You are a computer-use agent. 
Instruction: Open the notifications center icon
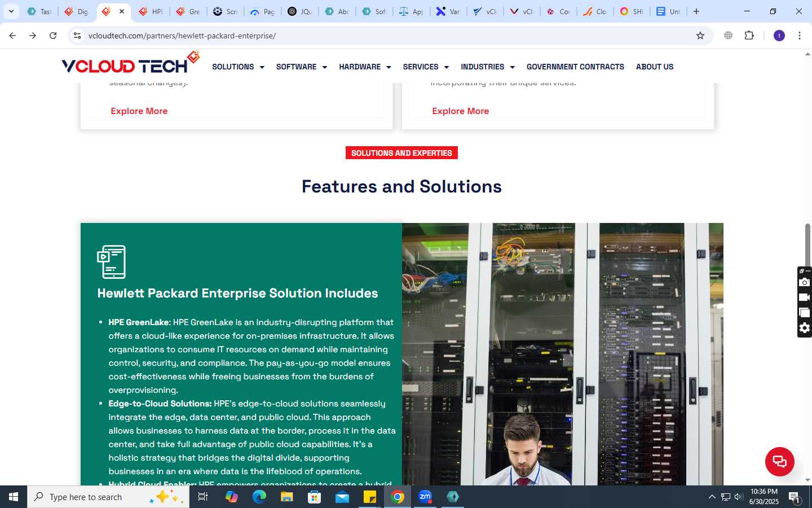tap(795, 497)
